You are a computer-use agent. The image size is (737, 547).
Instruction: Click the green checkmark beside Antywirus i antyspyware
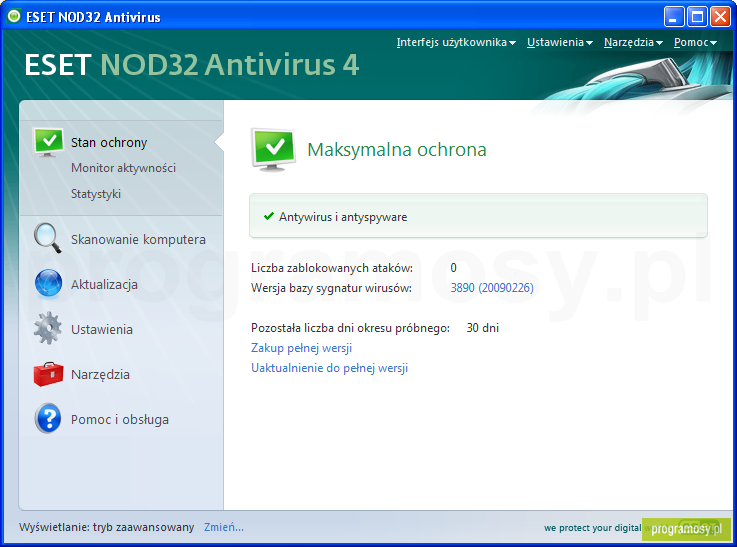click(269, 216)
